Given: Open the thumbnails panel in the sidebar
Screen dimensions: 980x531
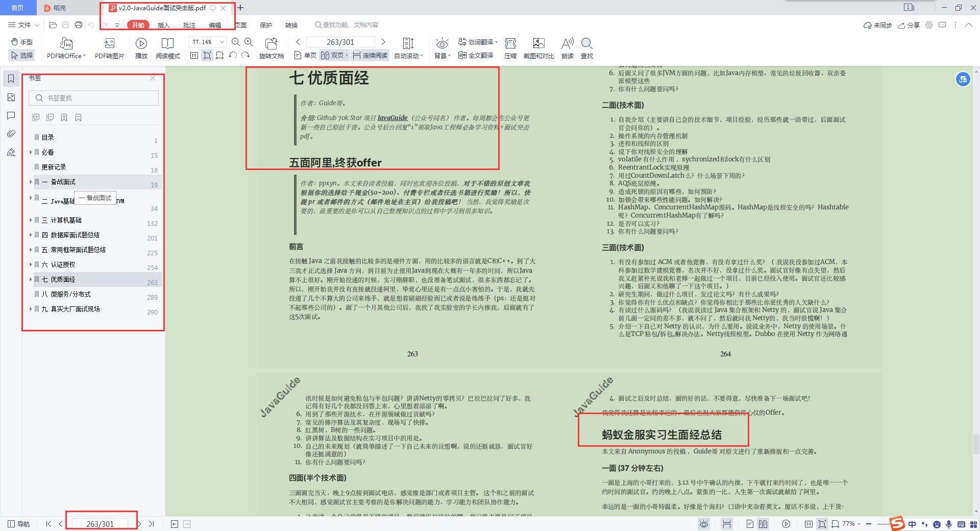Looking at the screenshot, I should (x=11, y=97).
